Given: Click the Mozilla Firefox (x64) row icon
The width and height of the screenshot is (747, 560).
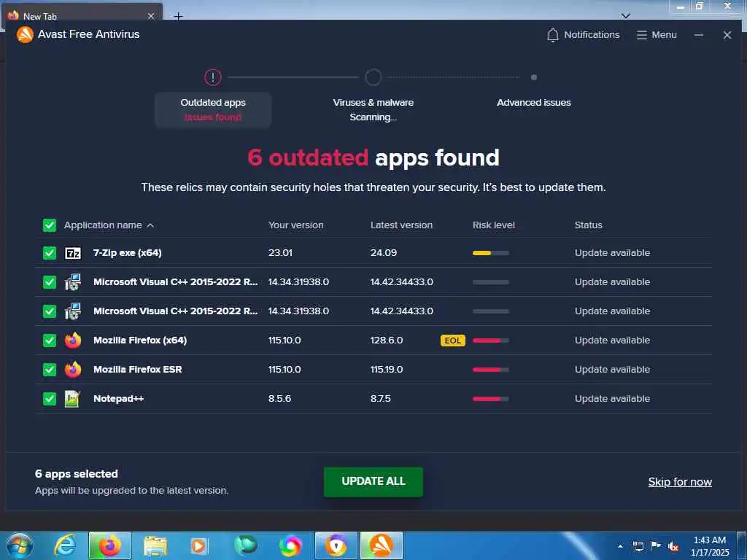Looking at the screenshot, I should (73, 341).
